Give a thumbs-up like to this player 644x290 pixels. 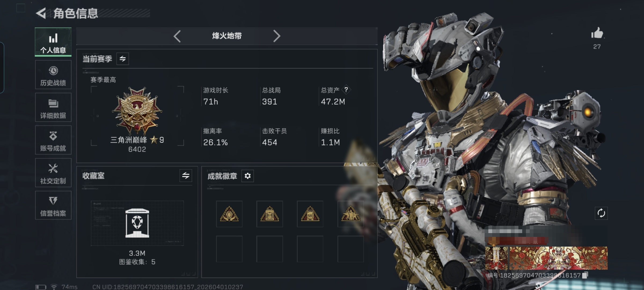point(597,34)
